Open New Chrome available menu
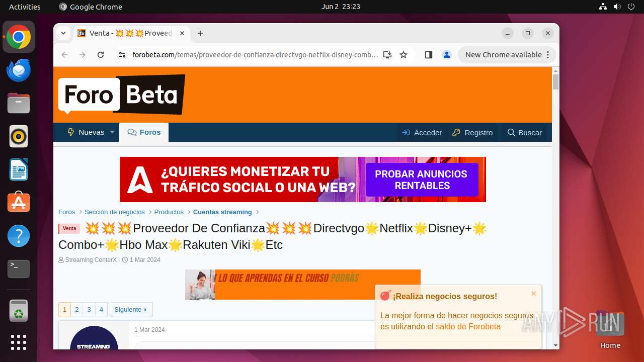The image size is (644, 362). pyautogui.click(x=507, y=55)
